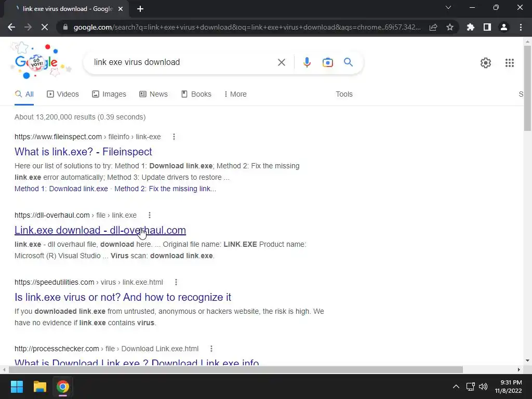
Task: Switch to the Videos tab
Action: [63, 94]
